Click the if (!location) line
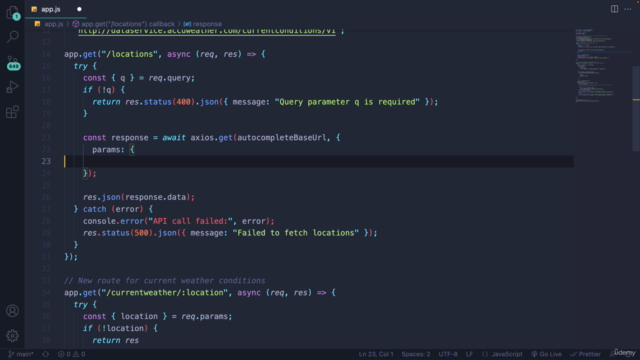 pos(120,328)
